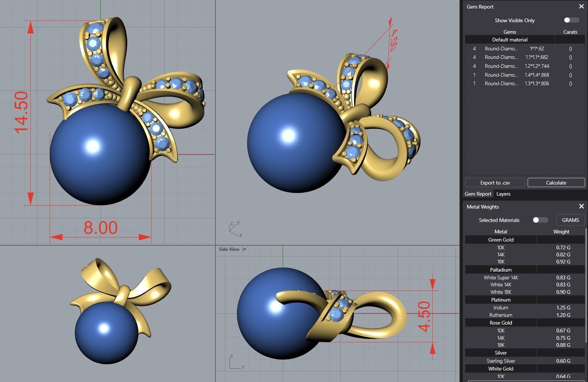Click the 14.50 height dimension label
The width and height of the screenshot is (588, 382).
coord(22,112)
